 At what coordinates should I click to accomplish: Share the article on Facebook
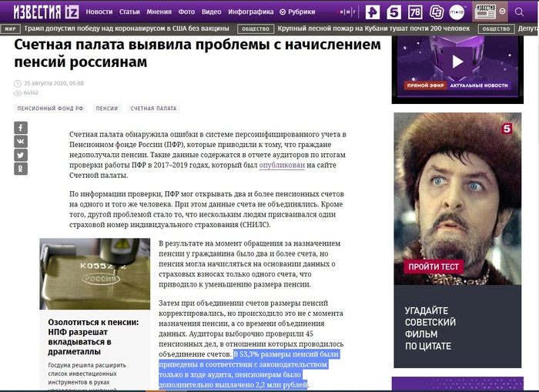pos(21,128)
